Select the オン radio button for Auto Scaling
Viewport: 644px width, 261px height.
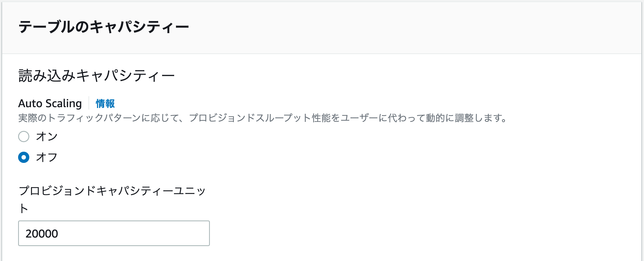coord(23,137)
